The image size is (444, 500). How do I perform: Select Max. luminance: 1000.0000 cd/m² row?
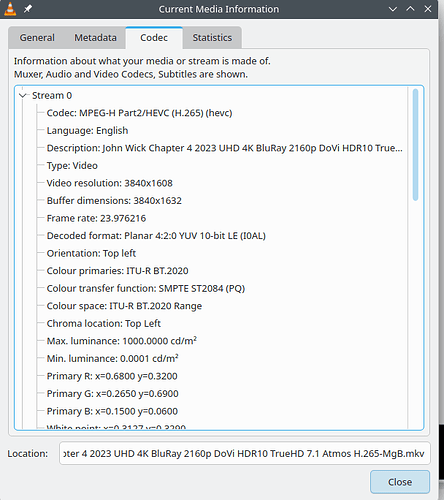click(x=122, y=341)
